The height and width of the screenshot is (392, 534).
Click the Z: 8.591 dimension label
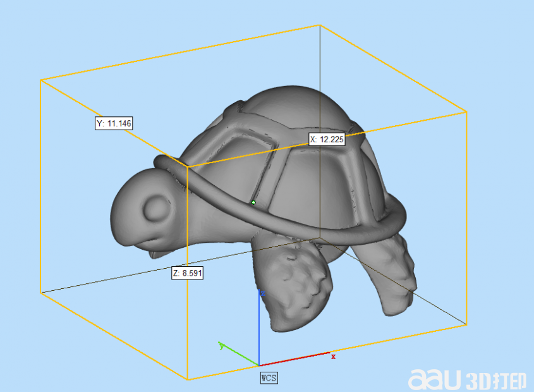click(x=187, y=273)
